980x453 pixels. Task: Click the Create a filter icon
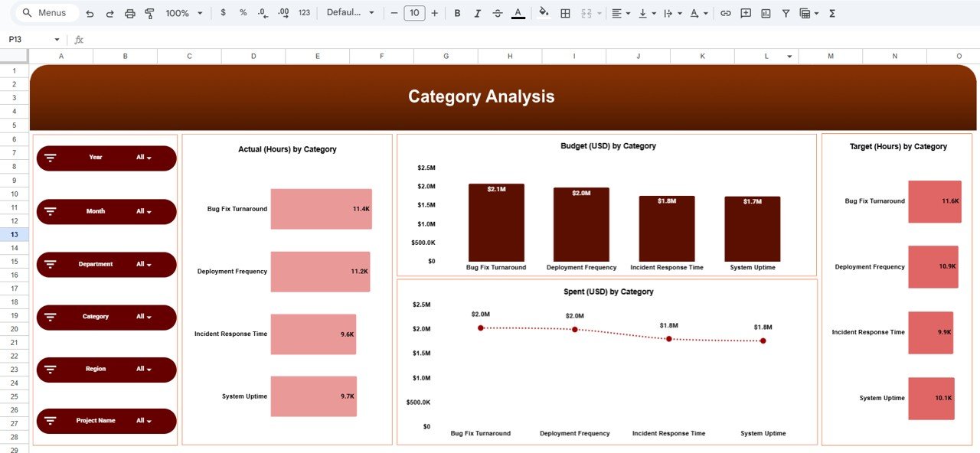pos(786,13)
